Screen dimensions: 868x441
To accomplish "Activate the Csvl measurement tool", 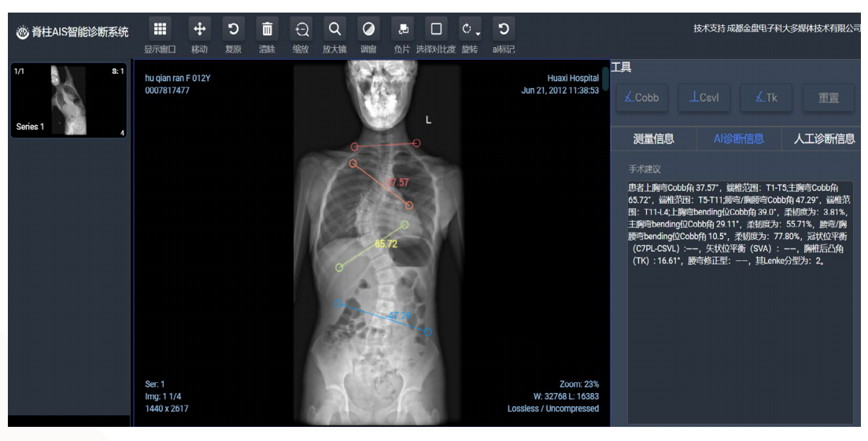I will coord(704,97).
